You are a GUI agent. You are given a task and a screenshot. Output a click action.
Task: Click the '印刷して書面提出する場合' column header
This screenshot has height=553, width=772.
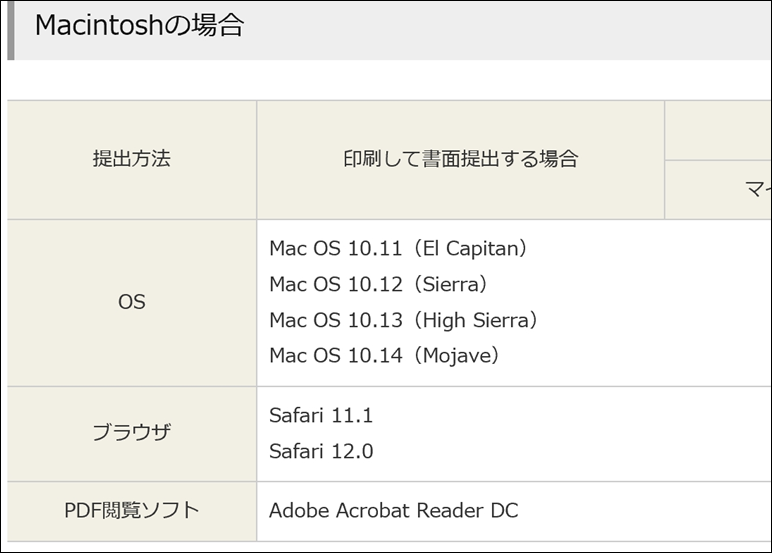(x=460, y=160)
